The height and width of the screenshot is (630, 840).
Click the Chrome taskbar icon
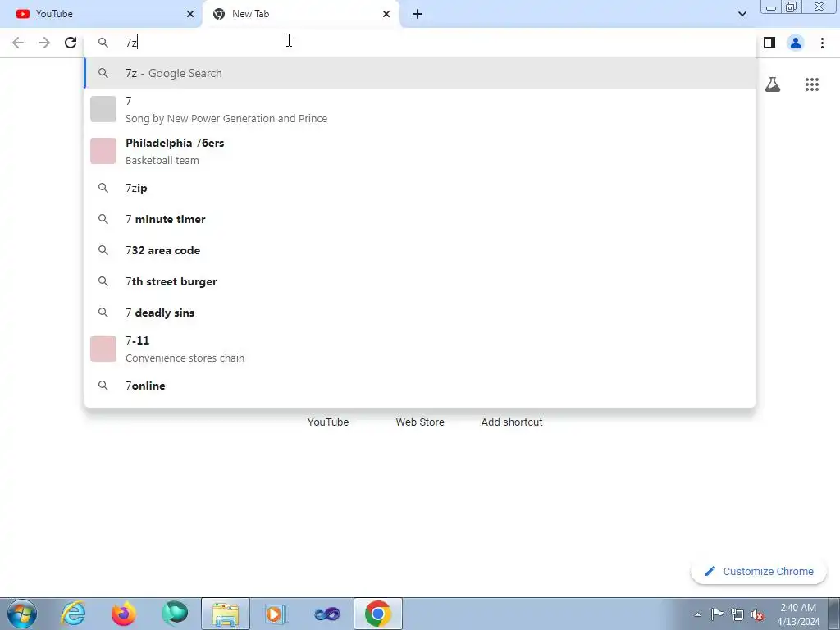(377, 614)
